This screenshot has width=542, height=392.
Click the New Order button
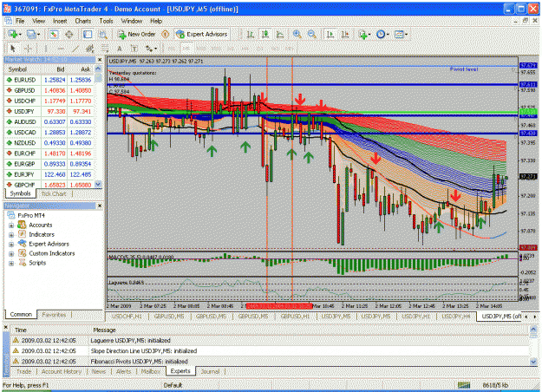[x=137, y=34]
